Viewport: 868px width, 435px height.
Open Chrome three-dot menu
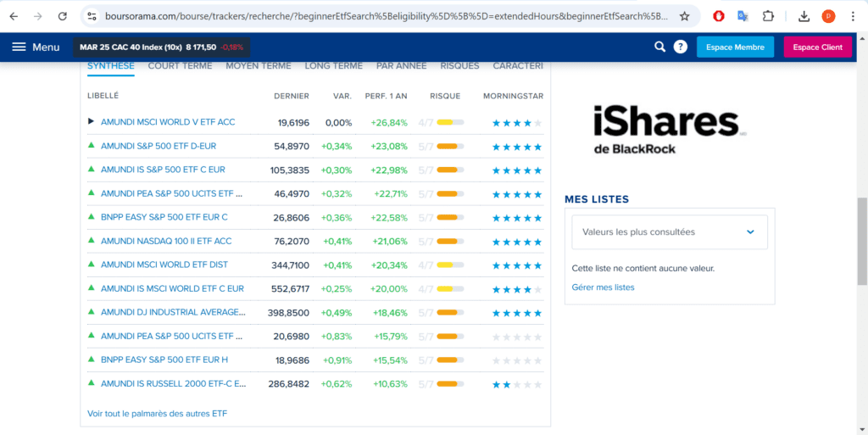[853, 17]
